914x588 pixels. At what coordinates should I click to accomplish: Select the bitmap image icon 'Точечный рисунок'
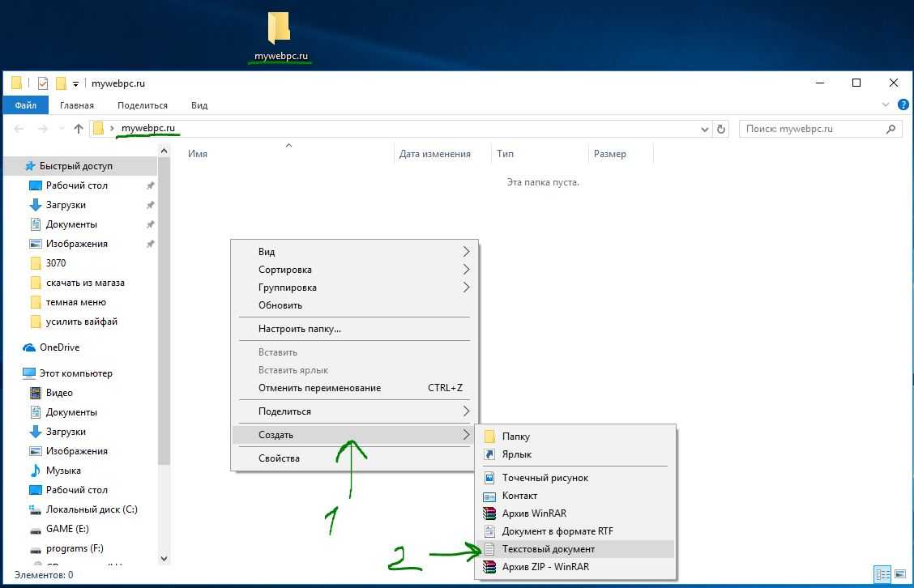click(489, 478)
